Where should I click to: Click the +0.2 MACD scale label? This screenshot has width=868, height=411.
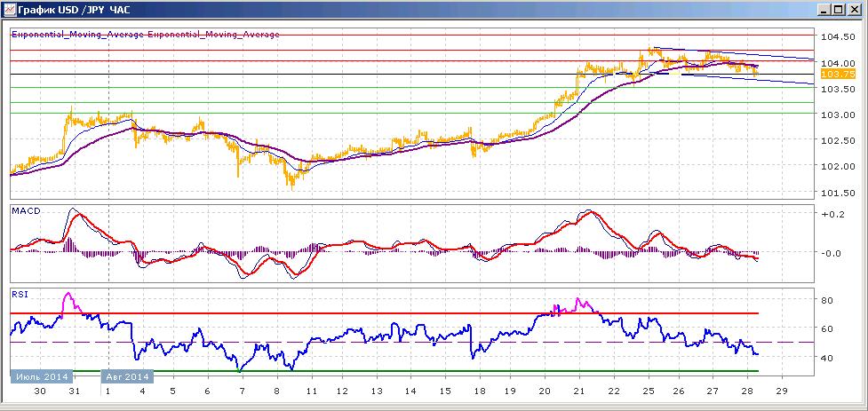832,215
